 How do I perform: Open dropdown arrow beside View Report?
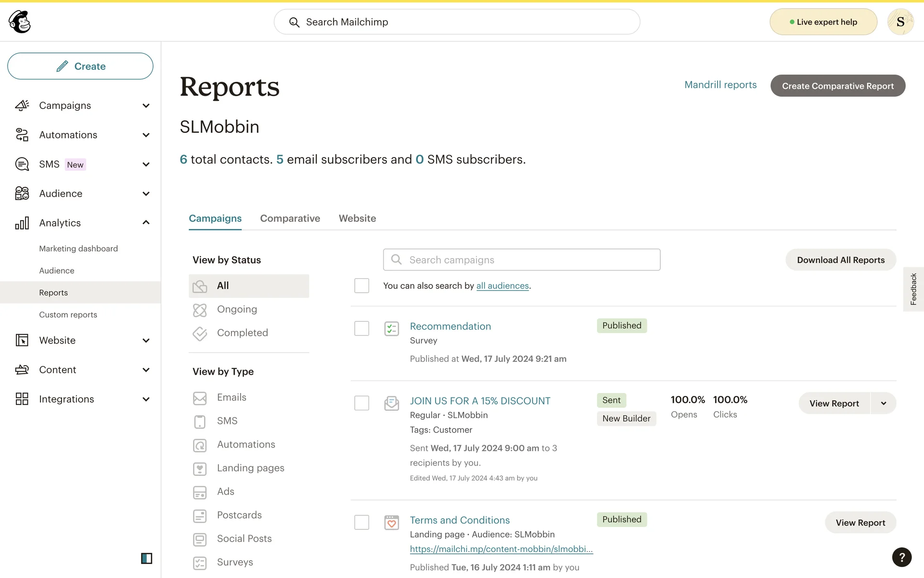pos(883,404)
